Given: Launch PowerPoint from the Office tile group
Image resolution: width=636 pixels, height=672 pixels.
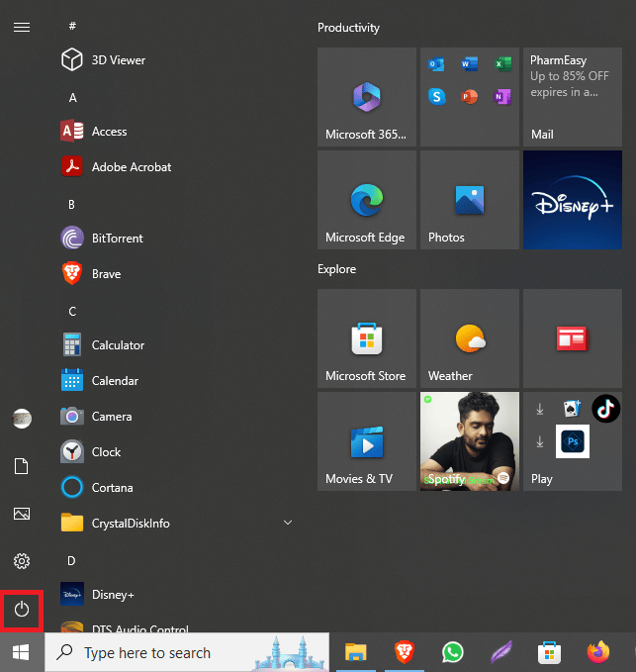Looking at the screenshot, I should [x=470, y=97].
